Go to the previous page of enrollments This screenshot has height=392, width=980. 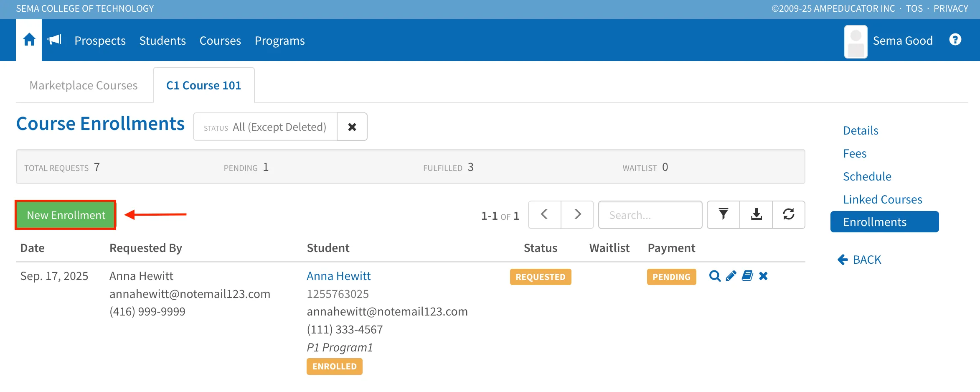click(544, 214)
